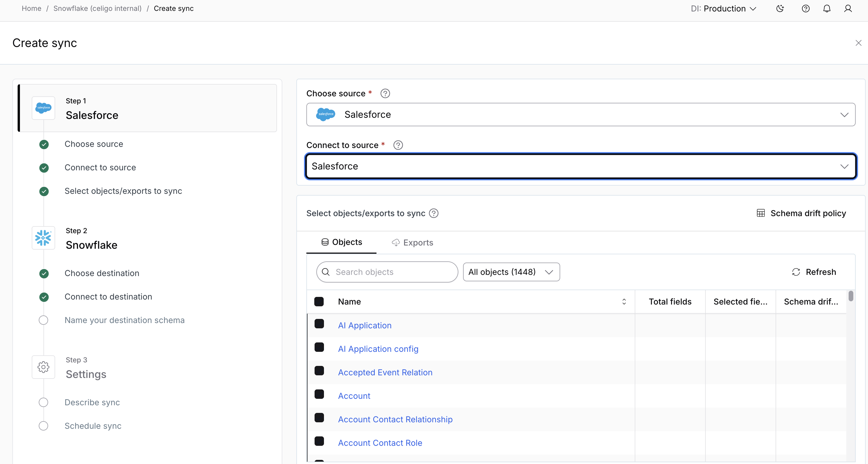
Task: Switch to the Exports tab
Action: pos(413,243)
